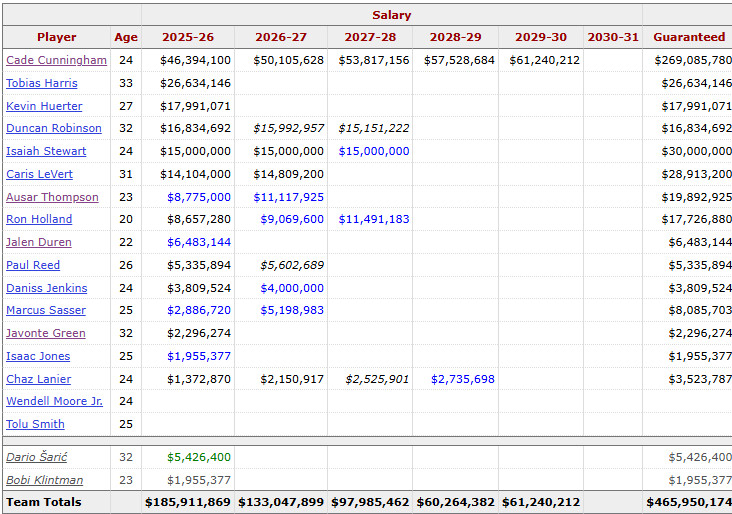Image resolution: width=732 pixels, height=514 pixels.
Task: Open Kevin Huerter's player link
Action: point(44,106)
